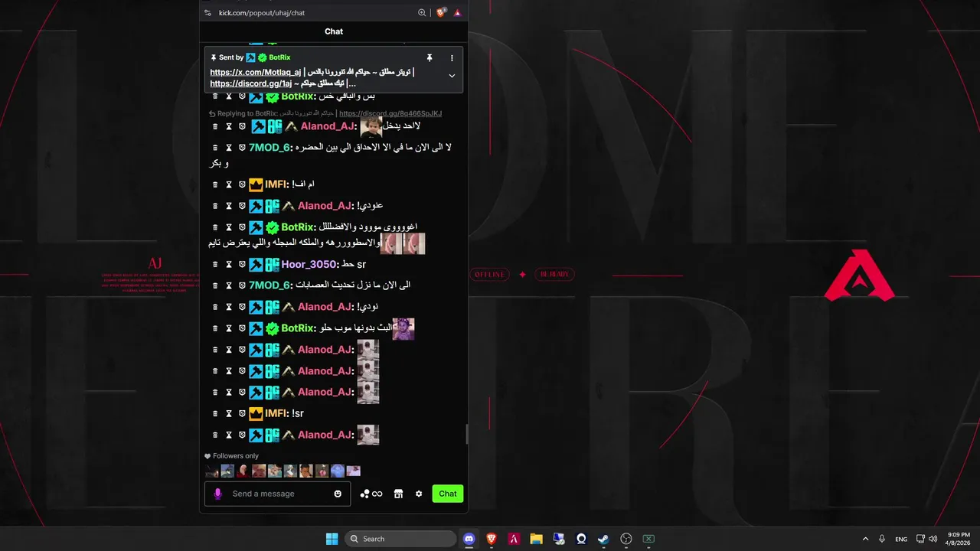980x551 pixels.
Task: Delete Hoor_3050's message with trash icon
Action: (215, 265)
